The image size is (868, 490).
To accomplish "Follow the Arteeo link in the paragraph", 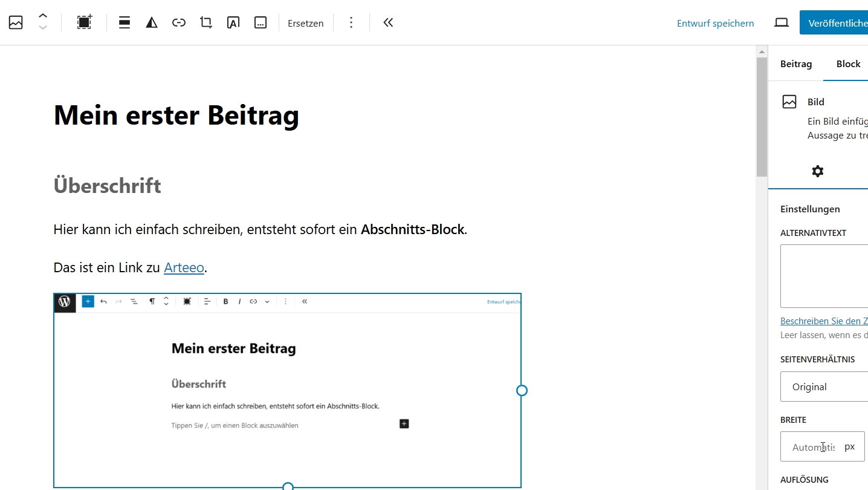I will pos(184,267).
